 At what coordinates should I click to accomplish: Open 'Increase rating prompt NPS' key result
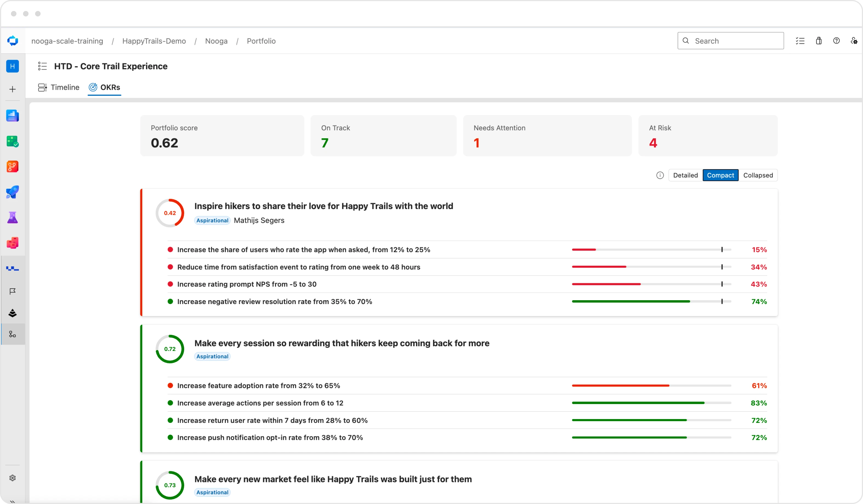(x=247, y=284)
